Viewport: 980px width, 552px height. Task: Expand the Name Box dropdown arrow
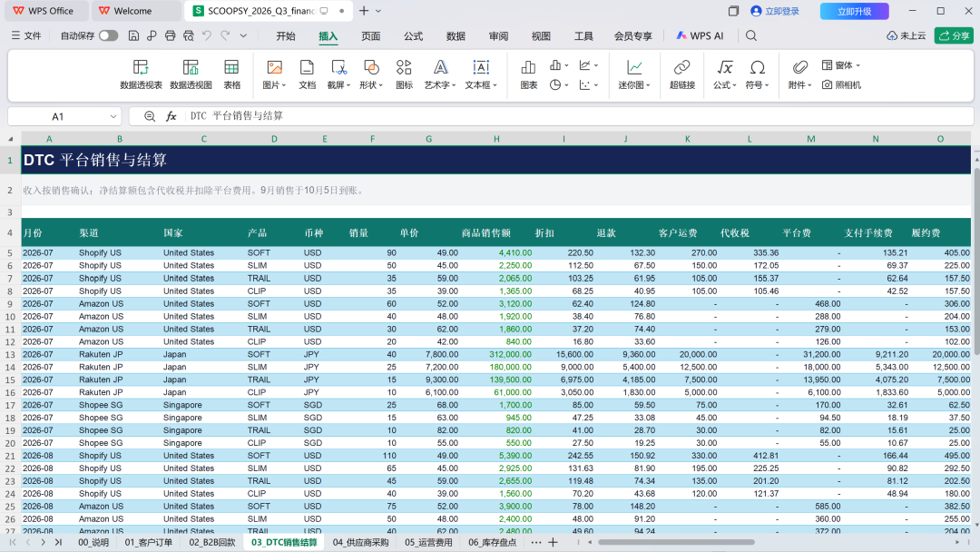[113, 116]
